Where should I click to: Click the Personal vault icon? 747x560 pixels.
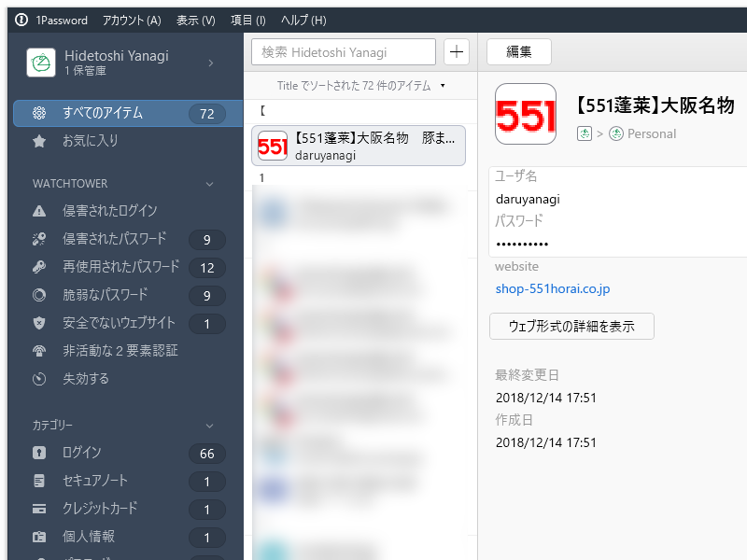616,133
